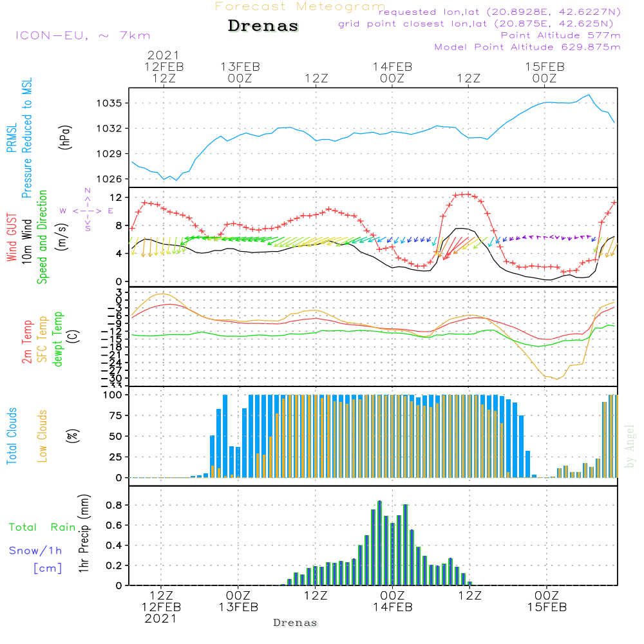Click the 'Forecast Meteogram' title text
This screenshot has height=644, width=644.
(300, 6)
